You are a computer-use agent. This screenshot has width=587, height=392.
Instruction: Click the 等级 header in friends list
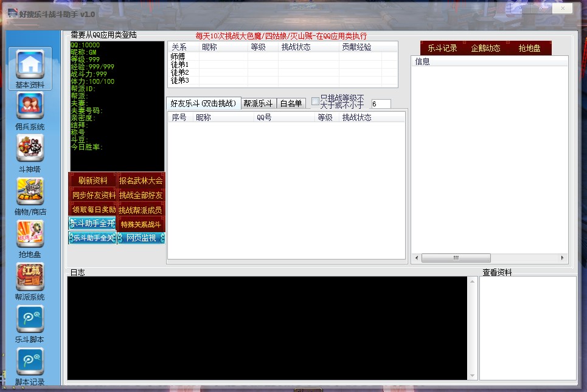point(327,117)
